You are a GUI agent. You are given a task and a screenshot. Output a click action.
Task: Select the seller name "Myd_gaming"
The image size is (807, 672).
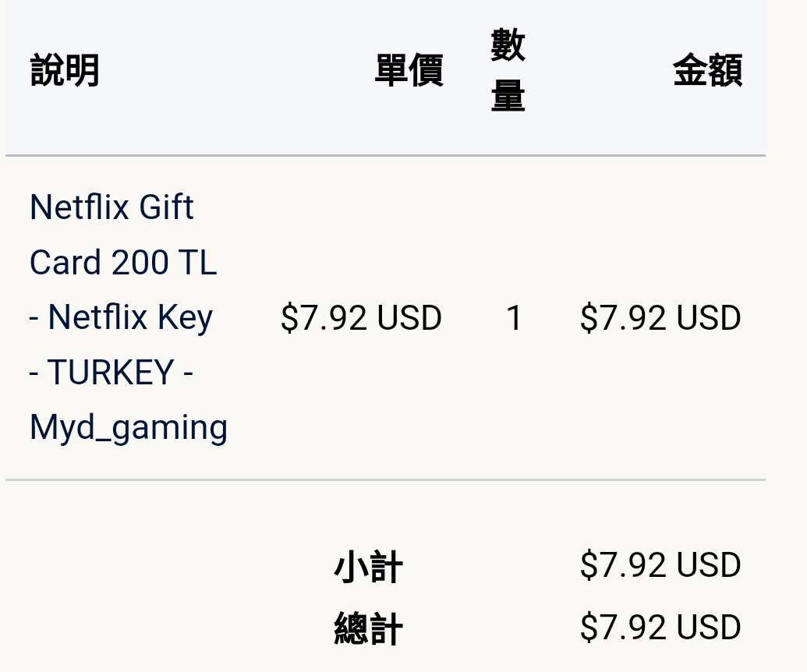coord(129,428)
